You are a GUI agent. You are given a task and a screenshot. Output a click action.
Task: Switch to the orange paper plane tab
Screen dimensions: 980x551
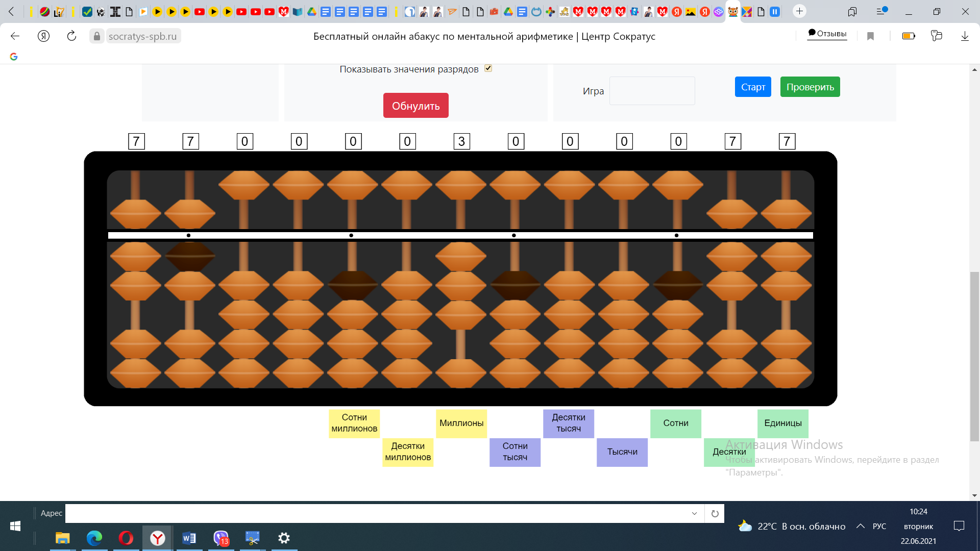(452, 11)
